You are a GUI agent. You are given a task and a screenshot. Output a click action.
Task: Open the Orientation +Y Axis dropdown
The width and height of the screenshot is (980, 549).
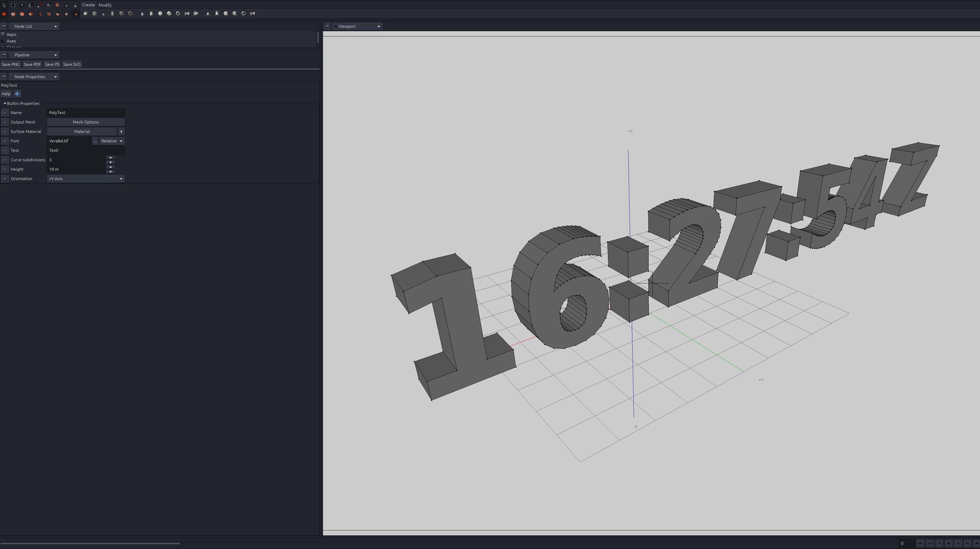pyautogui.click(x=86, y=179)
